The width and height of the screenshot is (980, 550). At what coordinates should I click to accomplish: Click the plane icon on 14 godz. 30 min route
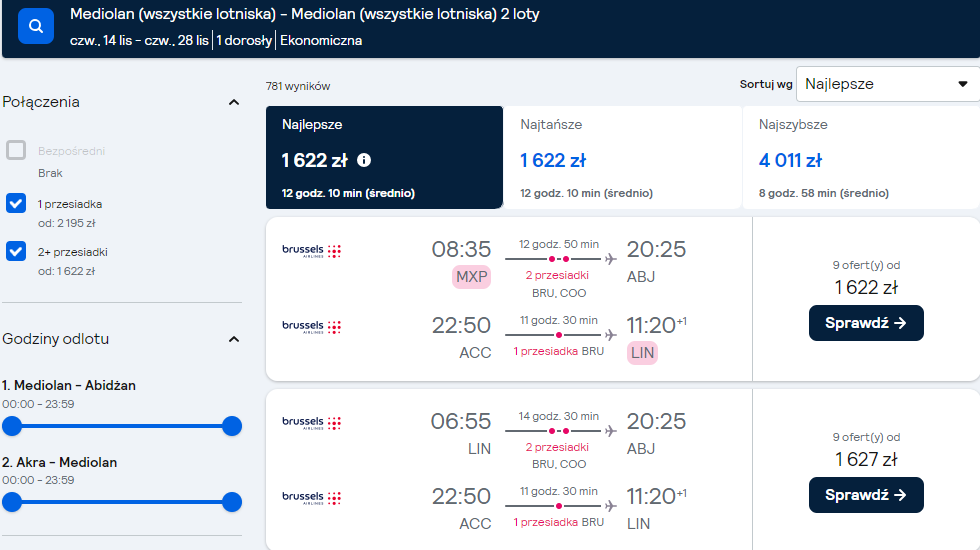pyautogui.click(x=611, y=431)
